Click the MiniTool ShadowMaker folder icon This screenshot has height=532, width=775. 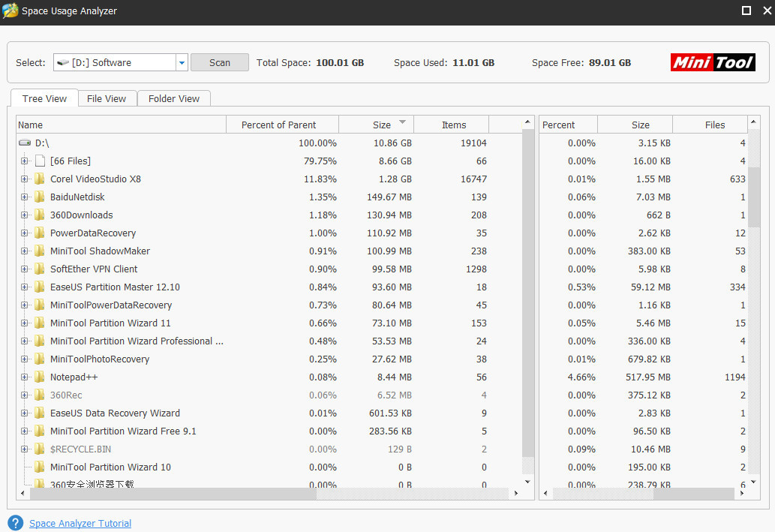pyautogui.click(x=40, y=251)
